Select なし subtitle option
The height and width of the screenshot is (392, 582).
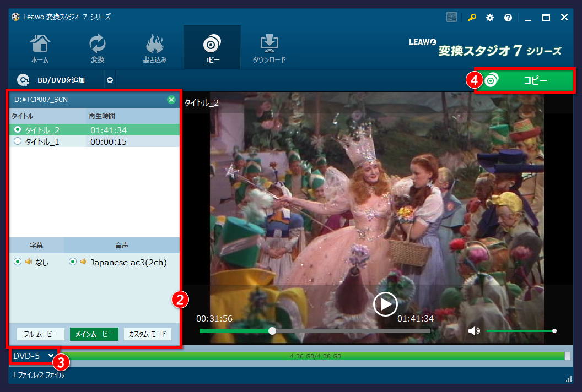tap(18, 262)
